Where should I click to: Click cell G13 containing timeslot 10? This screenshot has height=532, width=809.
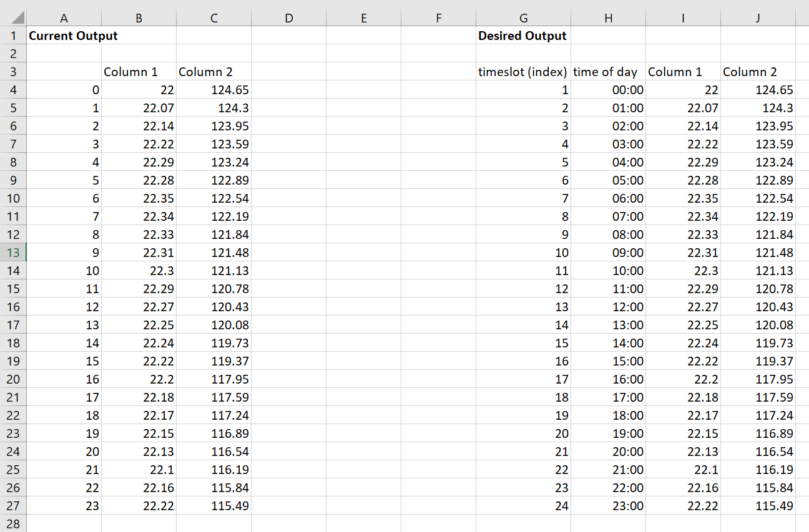523,253
